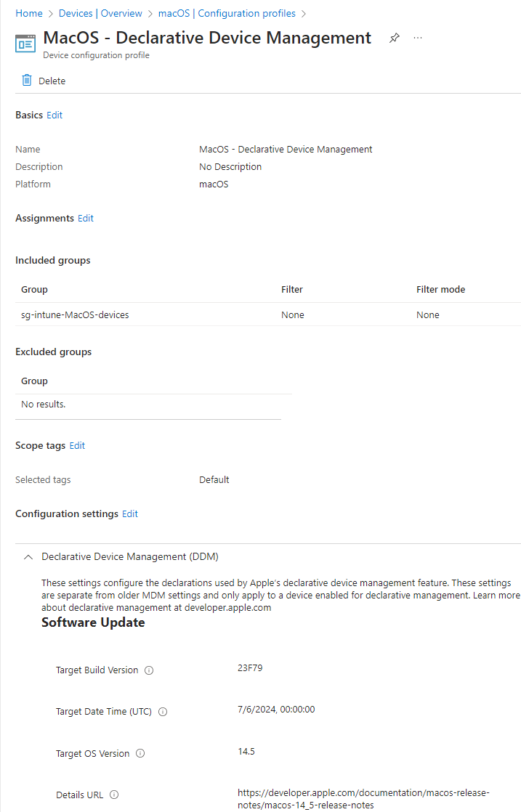This screenshot has height=812, width=521.
Task: Open Devices | Overview breadcrumb
Action: click(x=100, y=14)
